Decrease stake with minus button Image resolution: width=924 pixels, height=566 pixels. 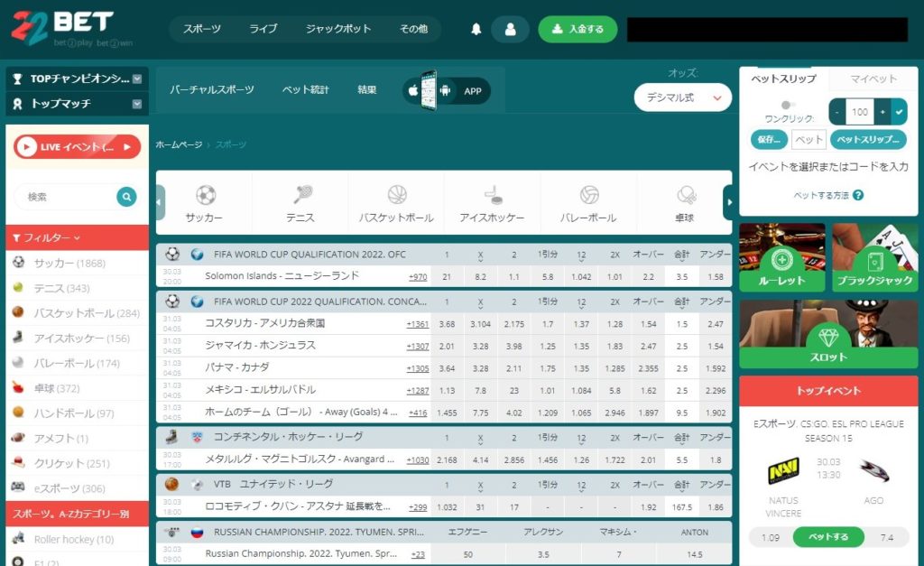836,111
